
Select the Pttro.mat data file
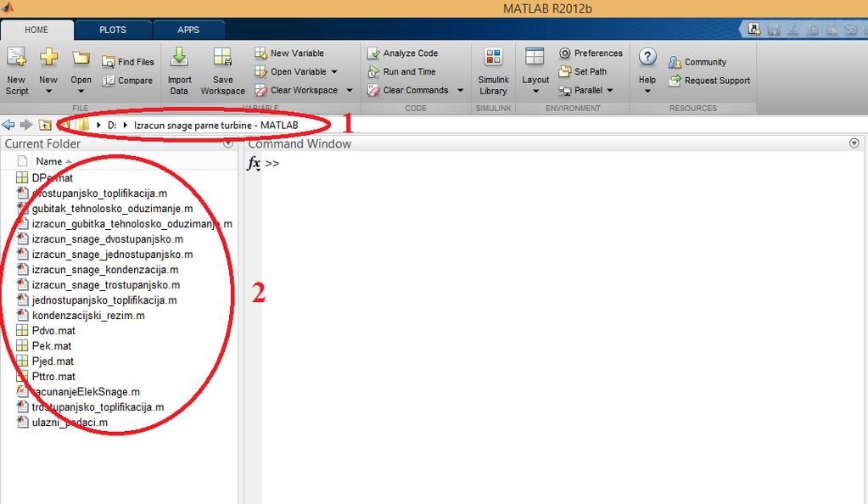click(53, 377)
